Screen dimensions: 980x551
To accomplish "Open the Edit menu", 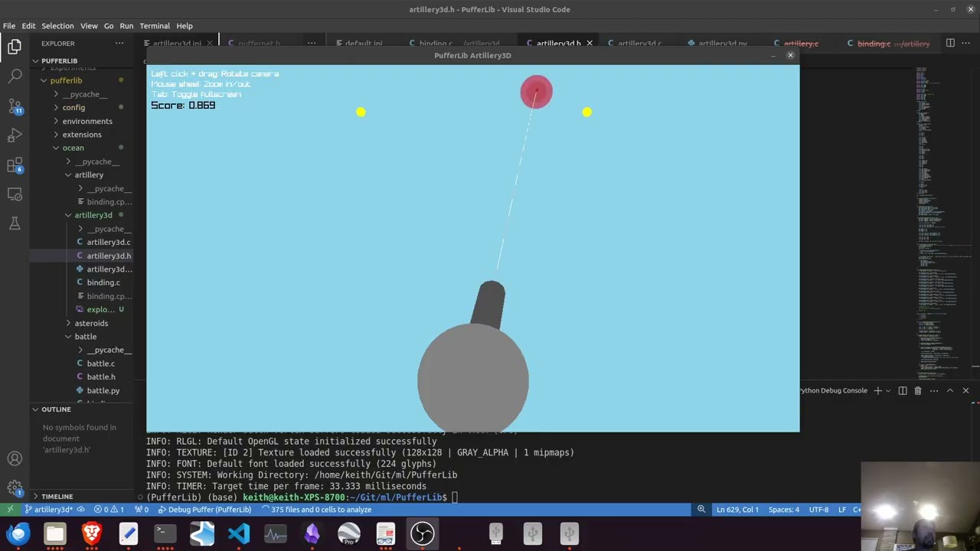I will tap(28, 25).
